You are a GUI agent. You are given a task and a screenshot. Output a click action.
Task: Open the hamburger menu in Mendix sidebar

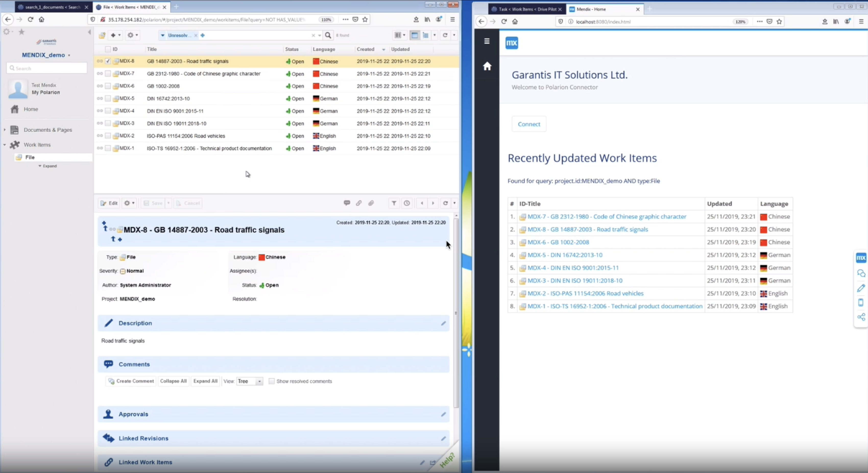[x=487, y=41]
